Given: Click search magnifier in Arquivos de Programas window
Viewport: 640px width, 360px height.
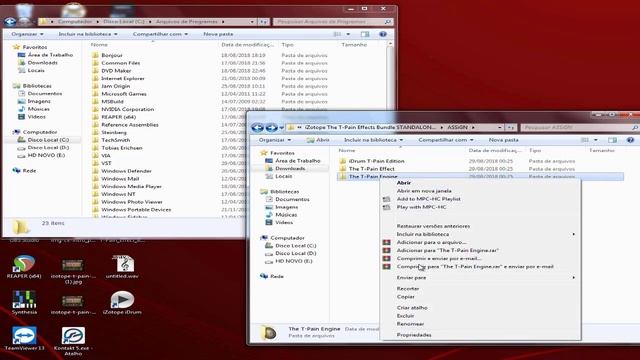Looking at the screenshot, I should pyautogui.click(x=388, y=22).
